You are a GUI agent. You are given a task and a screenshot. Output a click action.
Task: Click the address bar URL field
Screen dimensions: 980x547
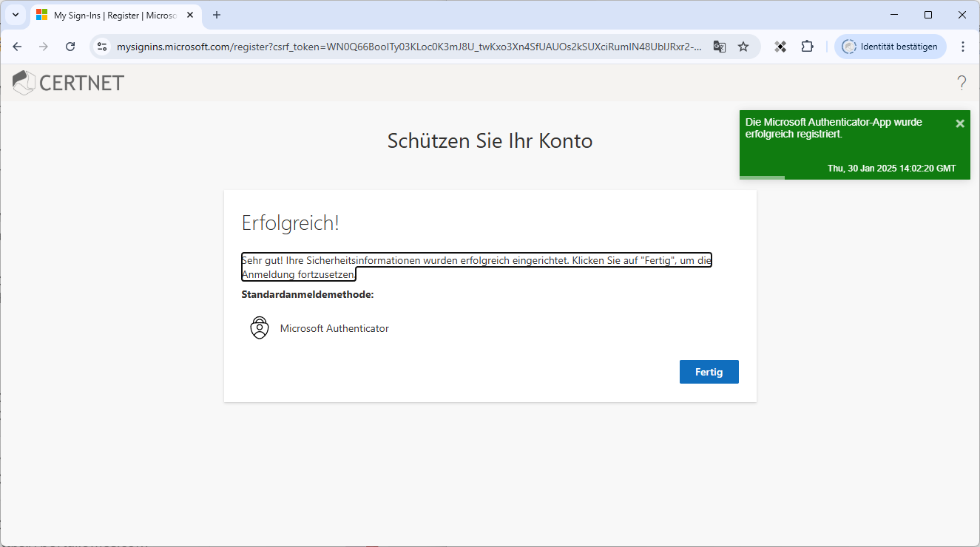[x=407, y=47]
